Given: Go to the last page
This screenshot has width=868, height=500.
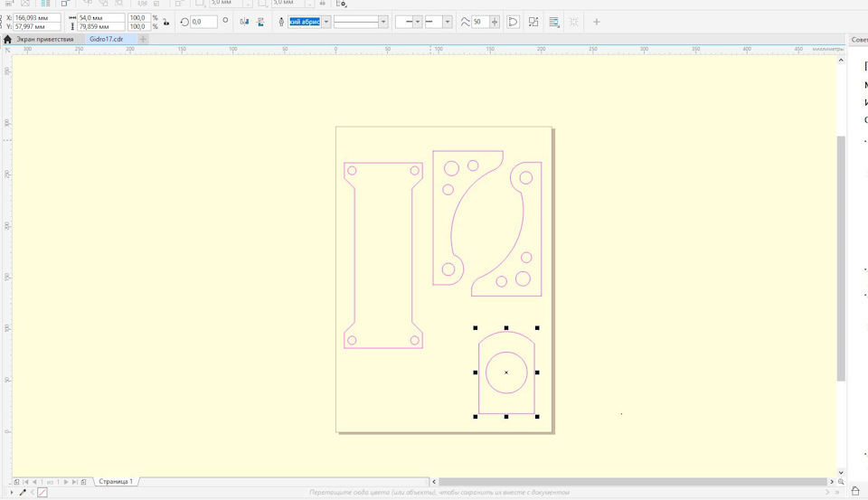Looking at the screenshot, I should (x=74, y=482).
